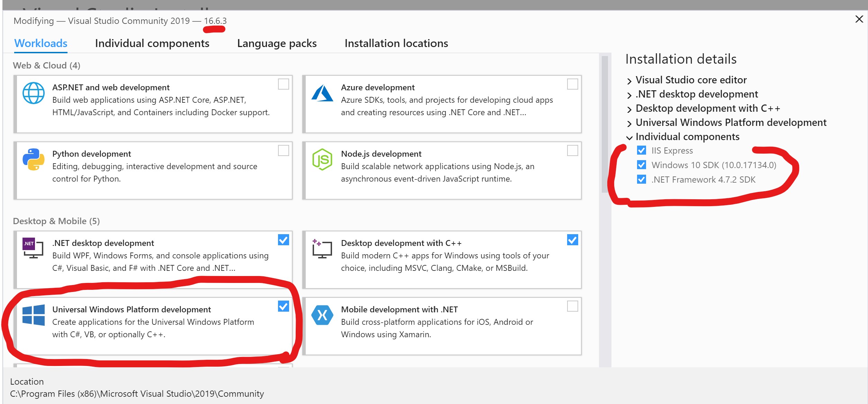Click the Node.js hexagon logo icon
The width and height of the screenshot is (868, 404).
[322, 159]
